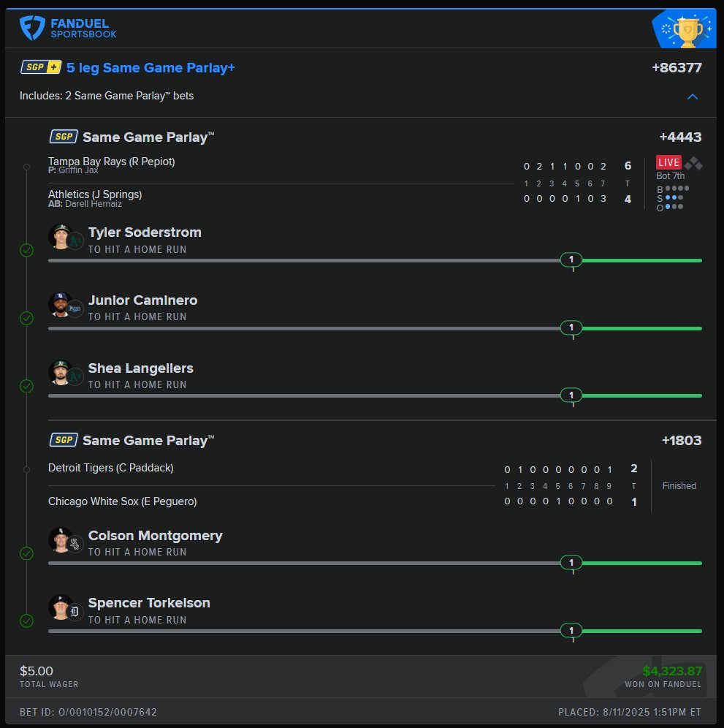Viewport: 724px width, 728px height.
Task: Click Tyler Soderstrom's player photo
Action: tap(61, 236)
